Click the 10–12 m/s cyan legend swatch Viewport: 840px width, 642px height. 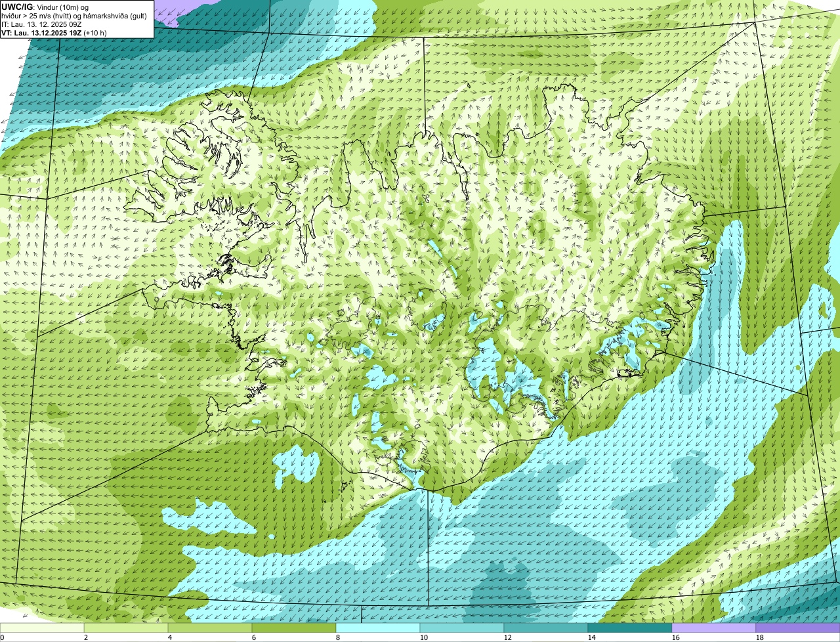pyautogui.click(x=462, y=628)
